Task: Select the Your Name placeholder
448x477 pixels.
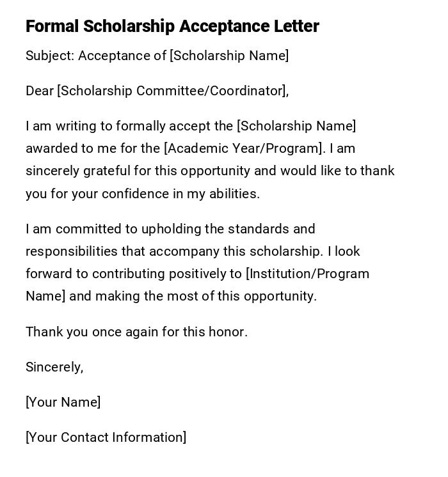Action: [x=63, y=402]
